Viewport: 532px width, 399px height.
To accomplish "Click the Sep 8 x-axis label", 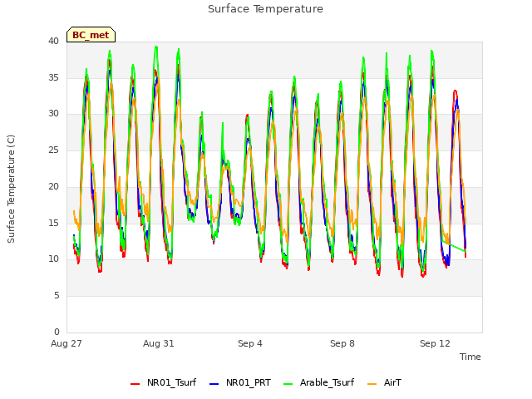I will (x=342, y=343).
